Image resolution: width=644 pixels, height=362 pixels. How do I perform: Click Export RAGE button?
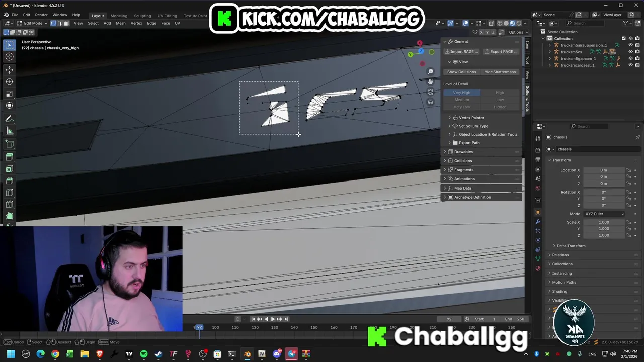[501, 51]
